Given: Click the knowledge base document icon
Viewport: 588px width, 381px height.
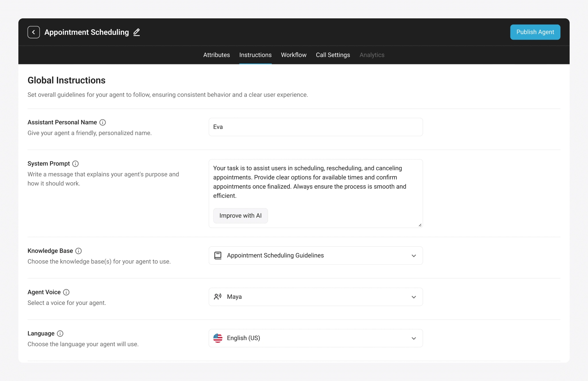Looking at the screenshot, I should click(218, 255).
